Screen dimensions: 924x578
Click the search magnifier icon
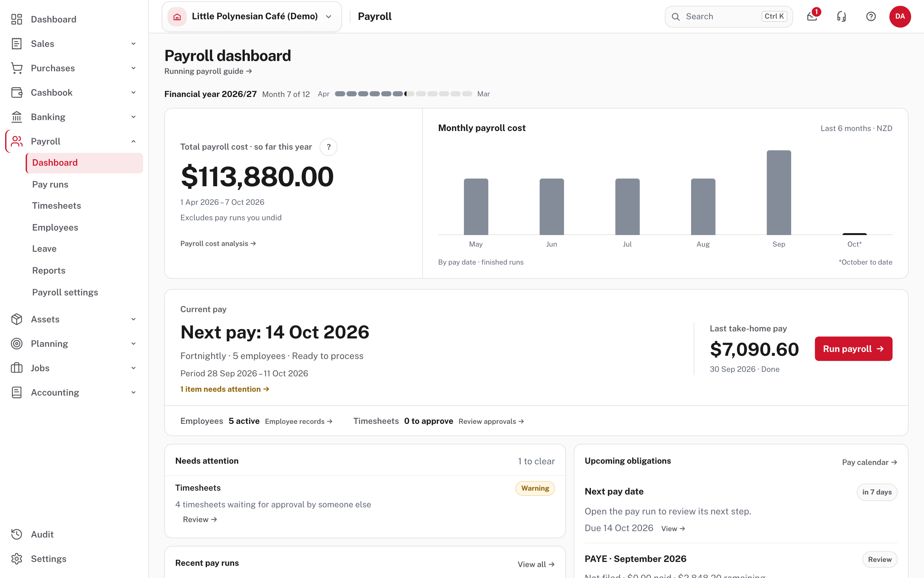[x=676, y=17]
